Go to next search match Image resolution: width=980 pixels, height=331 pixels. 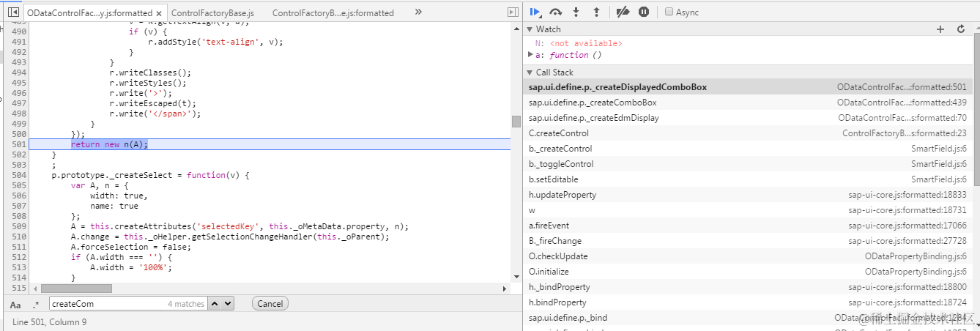(x=227, y=303)
